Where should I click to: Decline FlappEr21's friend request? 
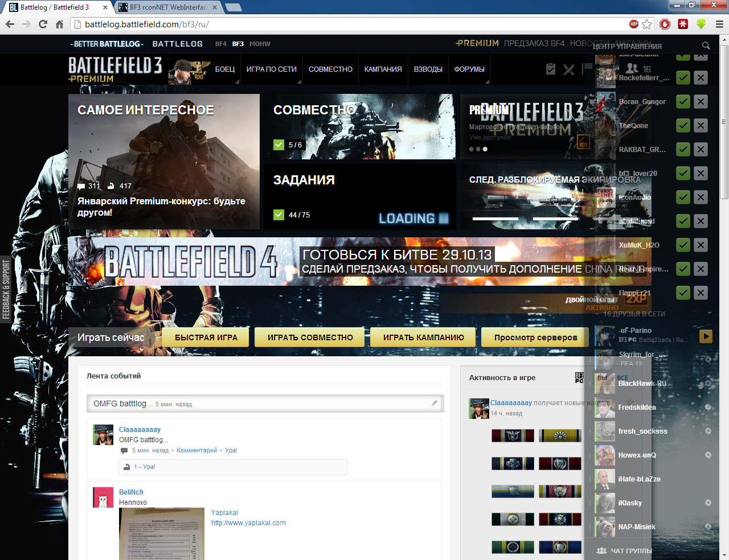point(701,293)
